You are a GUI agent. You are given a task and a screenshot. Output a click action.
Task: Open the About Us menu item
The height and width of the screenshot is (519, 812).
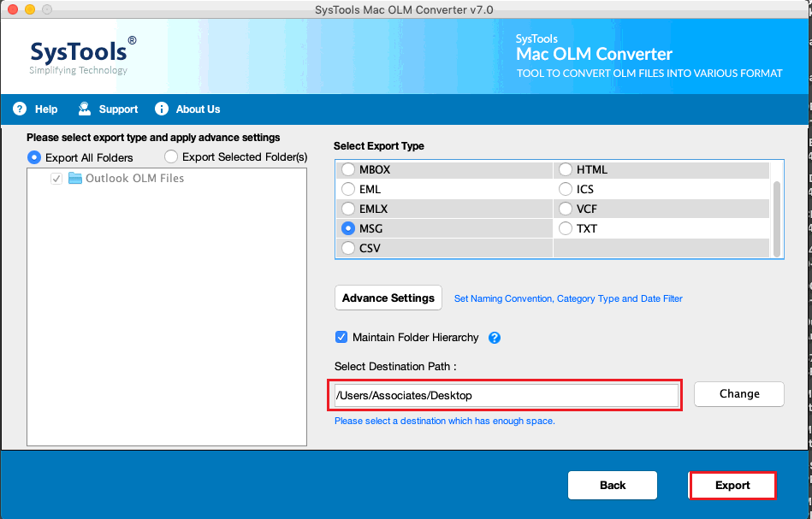coord(198,109)
